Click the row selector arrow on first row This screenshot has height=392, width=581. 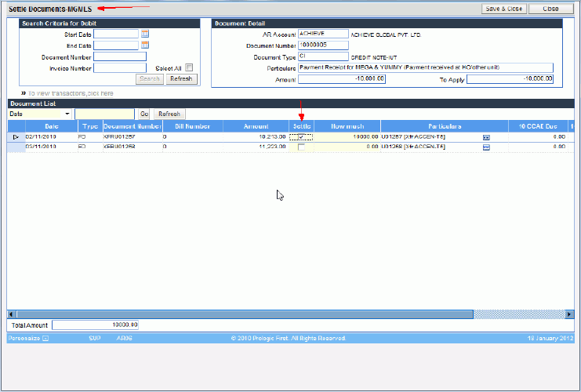click(x=16, y=136)
